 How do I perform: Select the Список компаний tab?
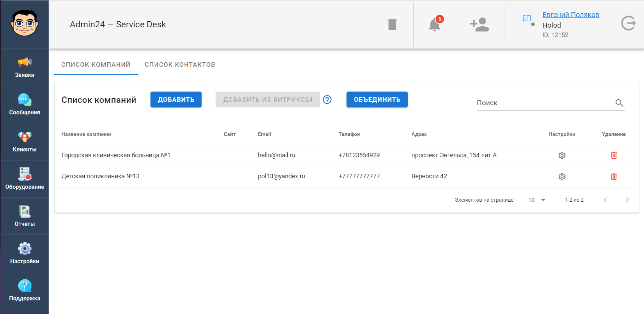pos(96,64)
